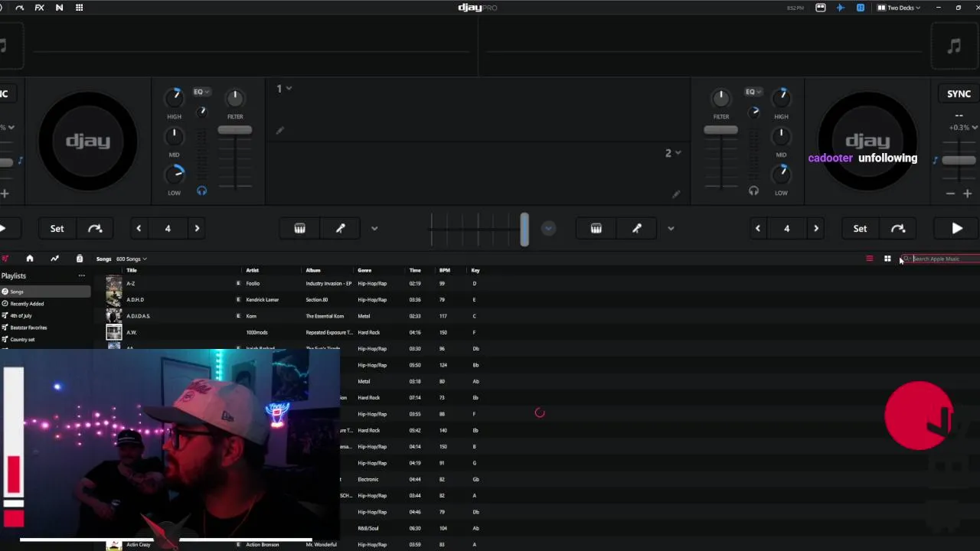This screenshot has width=980, height=551.
Task: Decrease right deck loop length arrow
Action: [x=758, y=228]
